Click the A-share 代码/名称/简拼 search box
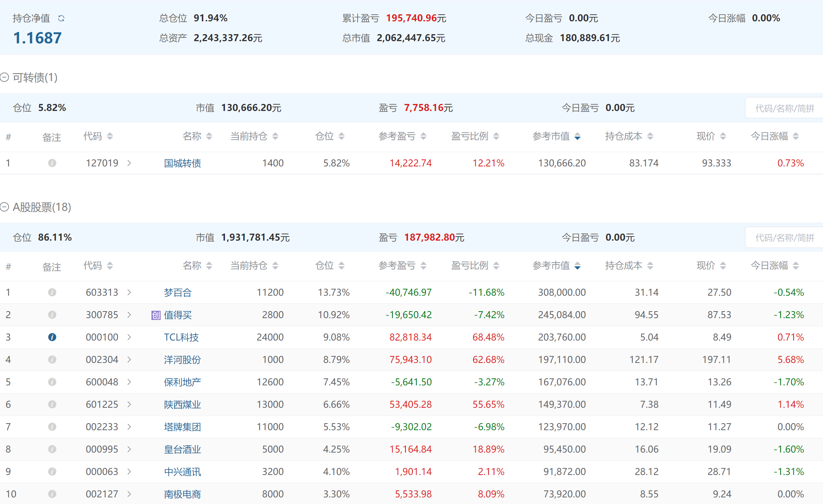Image resolution: width=823 pixels, height=504 pixels. 784,238
